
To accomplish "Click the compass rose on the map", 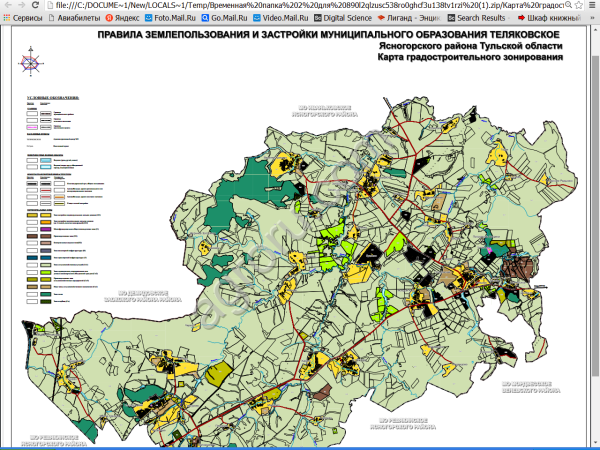I will (29, 62).
